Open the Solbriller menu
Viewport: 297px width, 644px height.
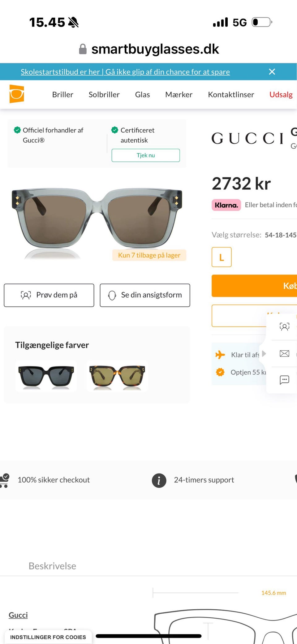tap(104, 94)
